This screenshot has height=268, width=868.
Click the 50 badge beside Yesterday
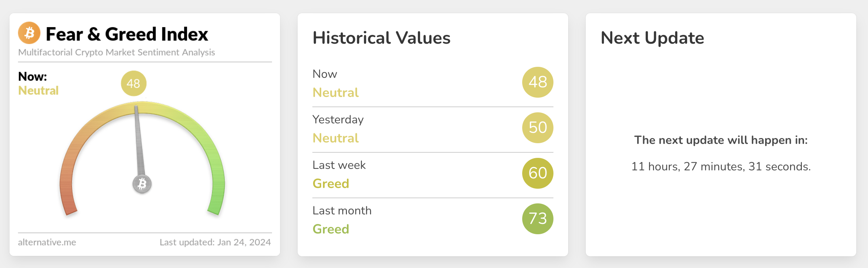point(537,128)
